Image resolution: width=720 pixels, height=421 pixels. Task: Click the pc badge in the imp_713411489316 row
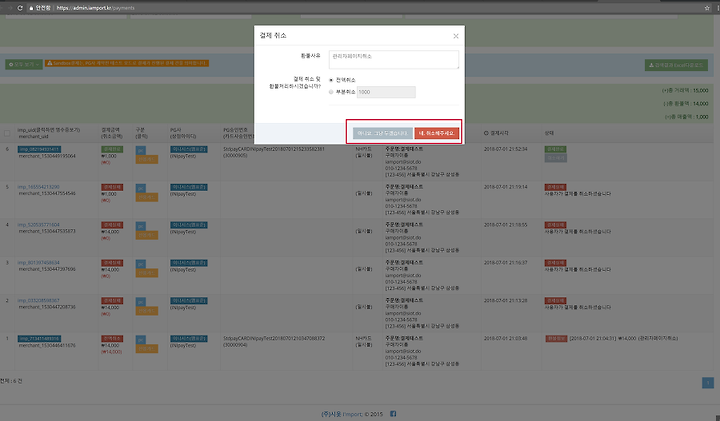(141, 340)
